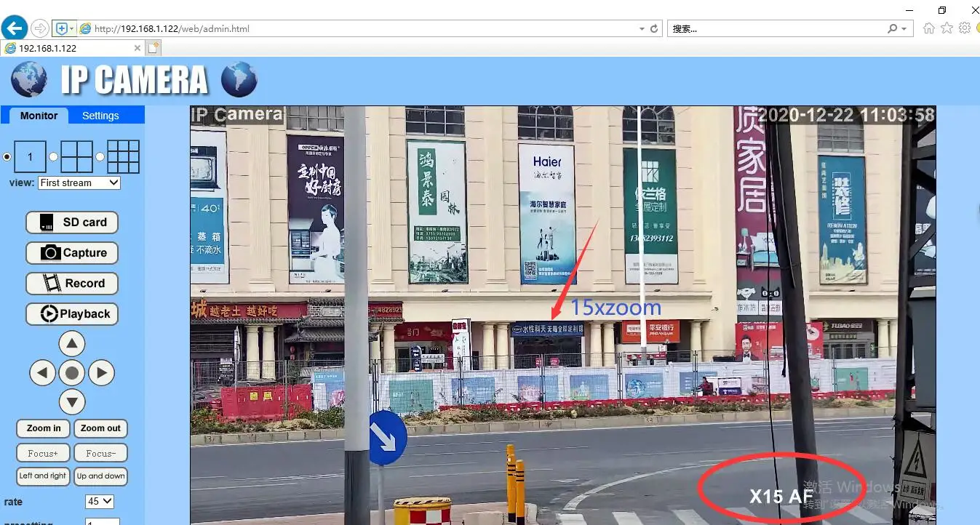
Task: Click the Up and down button
Action: 100,476
